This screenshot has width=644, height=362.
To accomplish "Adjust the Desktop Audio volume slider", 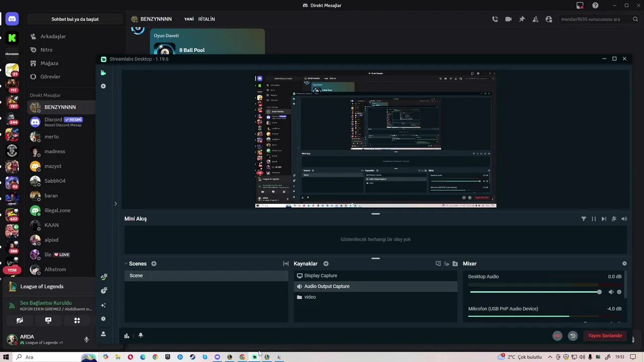I will point(535,292).
